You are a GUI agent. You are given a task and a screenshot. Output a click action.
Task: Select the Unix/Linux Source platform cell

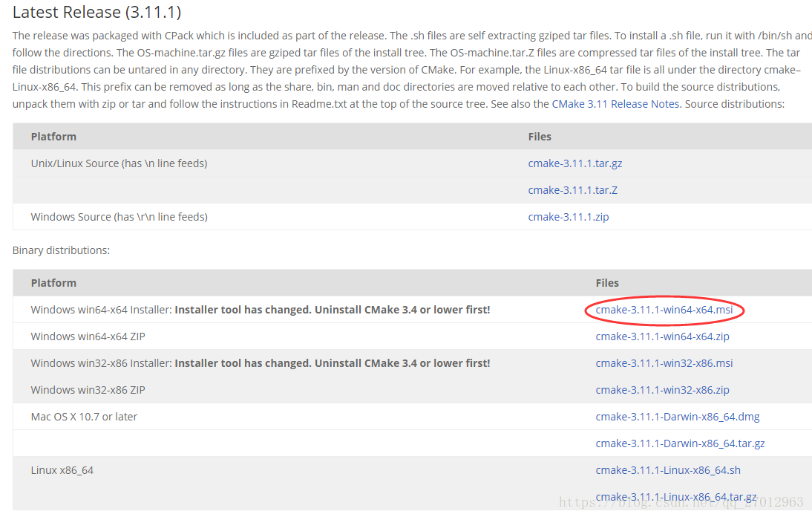pyautogui.click(x=119, y=163)
